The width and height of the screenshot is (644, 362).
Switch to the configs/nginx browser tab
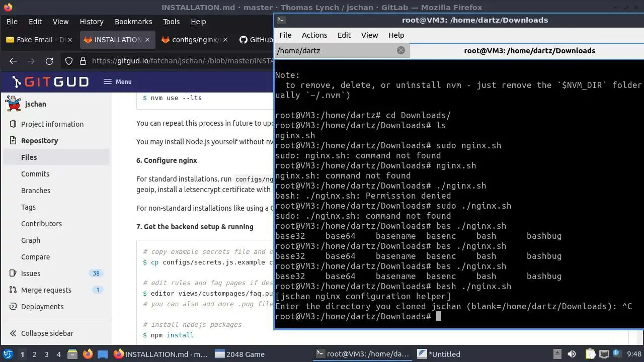(192, 40)
